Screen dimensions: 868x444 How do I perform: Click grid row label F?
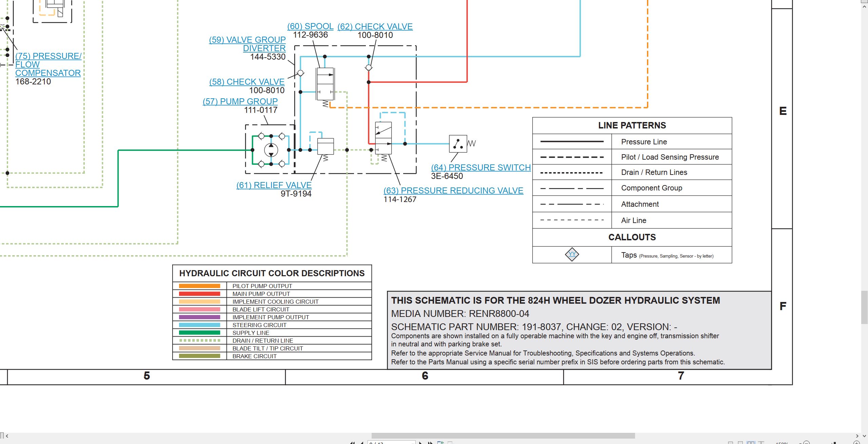(783, 306)
